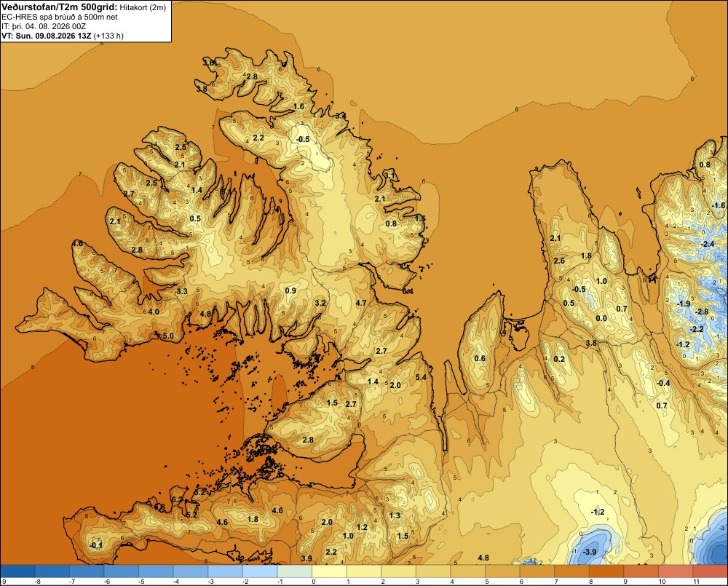The image size is (728, 586).
Task: Select legend swatch between 3 and 4
Action: click(433, 571)
